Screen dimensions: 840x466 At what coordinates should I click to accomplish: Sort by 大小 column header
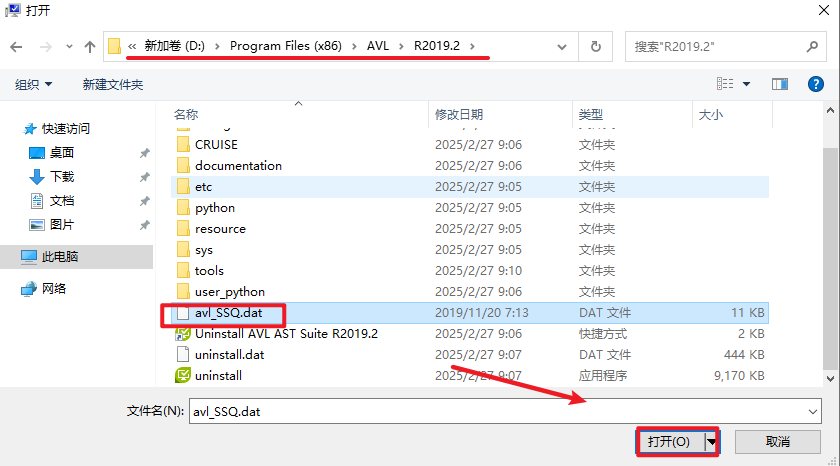[x=710, y=115]
